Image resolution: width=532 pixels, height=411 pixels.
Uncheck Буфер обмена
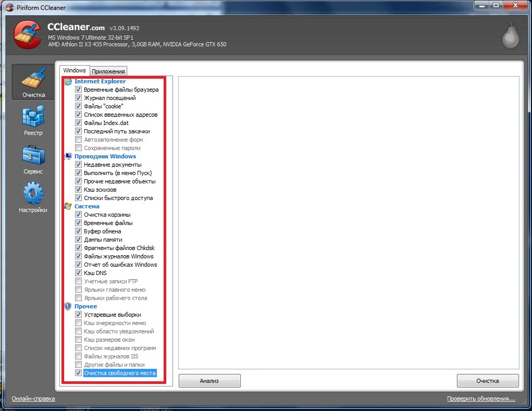click(x=78, y=231)
